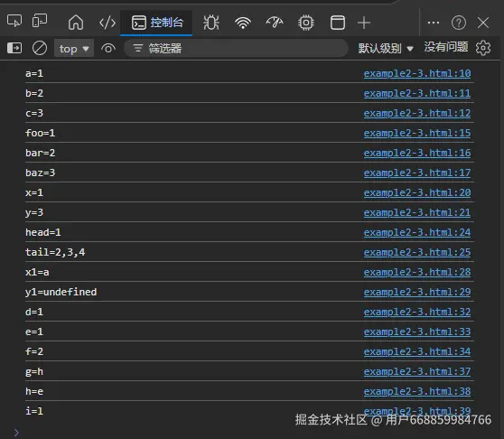Select the c=3 log message

coord(34,113)
